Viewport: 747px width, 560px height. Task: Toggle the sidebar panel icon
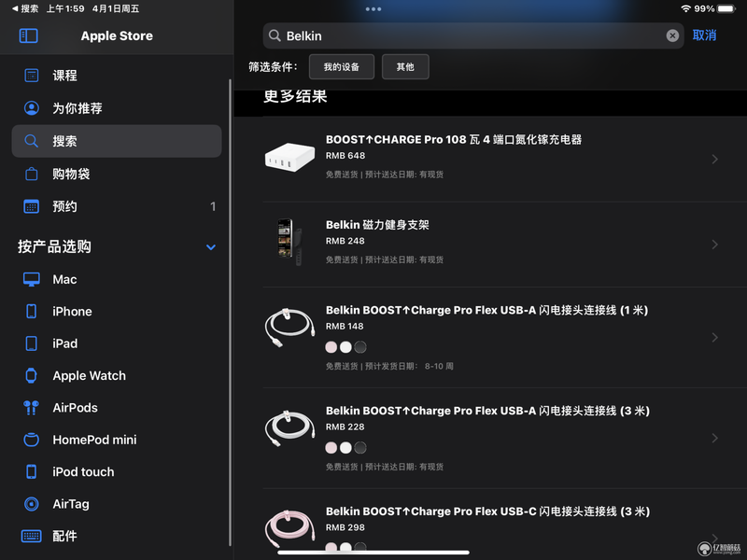coord(29,35)
